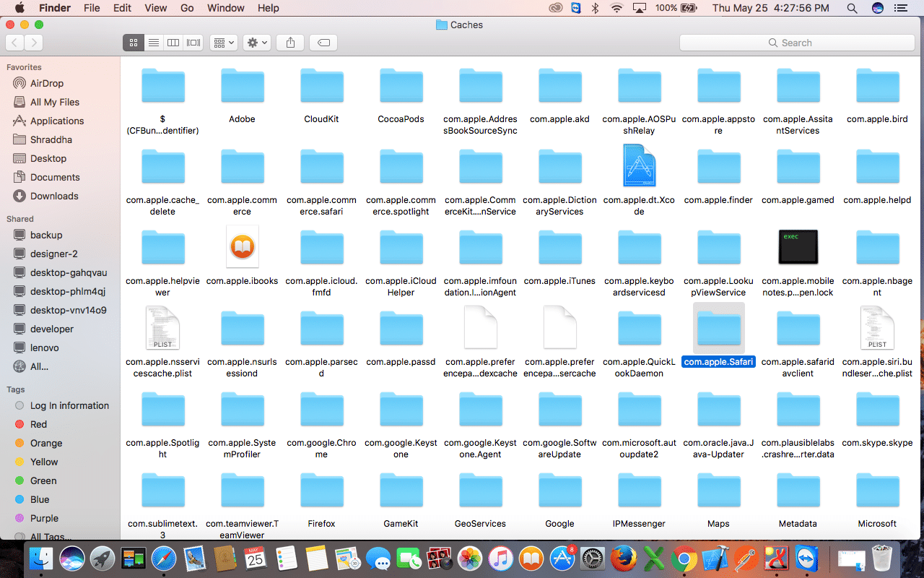Click the Wi-Fi status icon
The image size is (924, 578).
[x=616, y=8]
